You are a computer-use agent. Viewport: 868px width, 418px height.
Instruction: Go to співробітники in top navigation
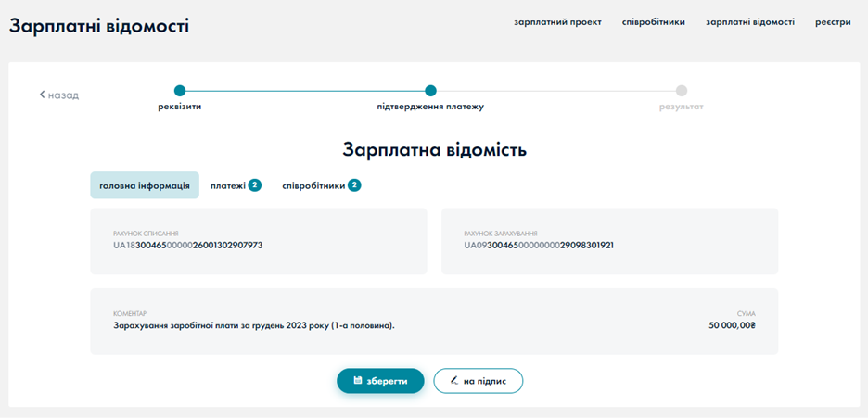[654, 22]
